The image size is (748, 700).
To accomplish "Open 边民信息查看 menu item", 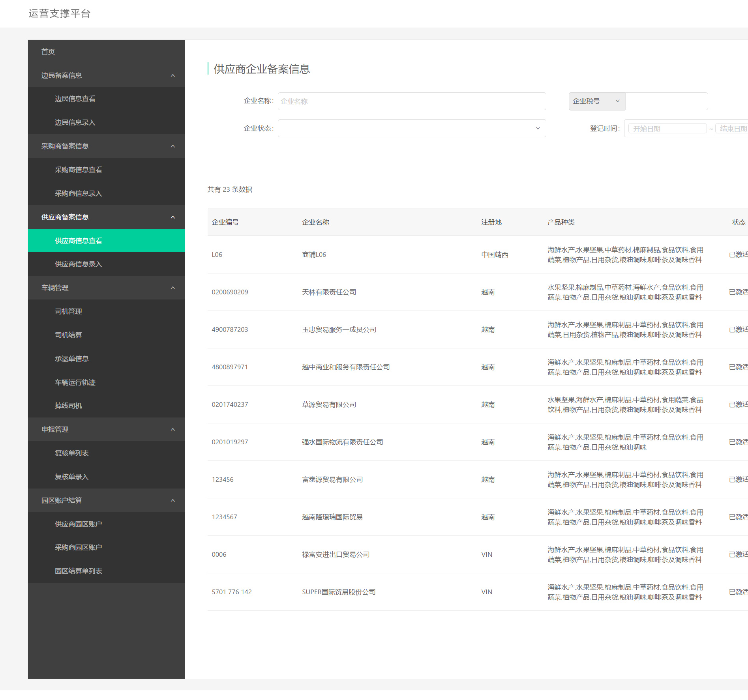I will click(75, 99).
